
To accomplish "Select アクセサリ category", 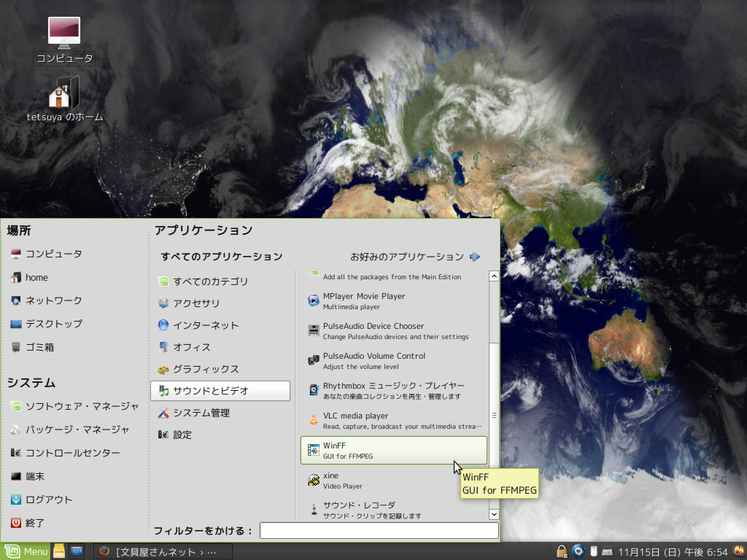I will pyautogui.click(x=220, y=303).
